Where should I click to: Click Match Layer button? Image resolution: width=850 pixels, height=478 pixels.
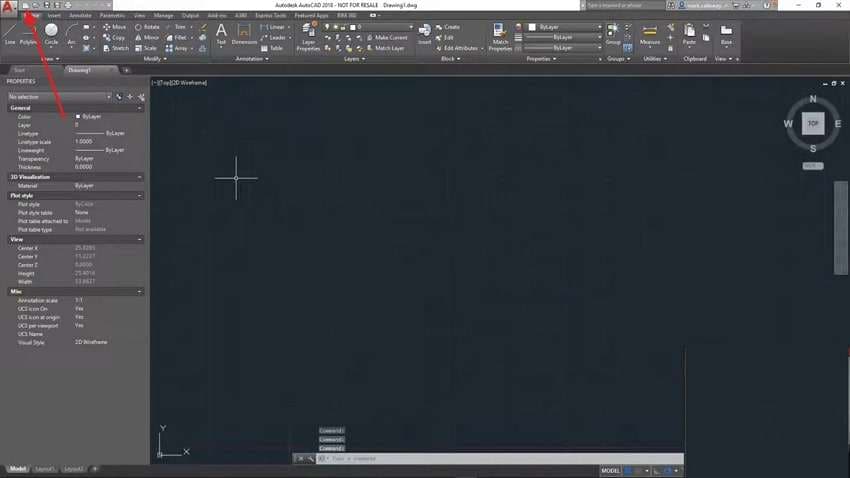tap(385, 48)
